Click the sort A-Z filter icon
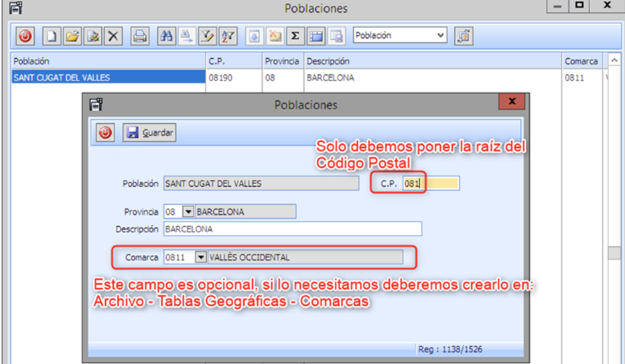This screenshot has width=625, height=364. click(x=228, y=36)
